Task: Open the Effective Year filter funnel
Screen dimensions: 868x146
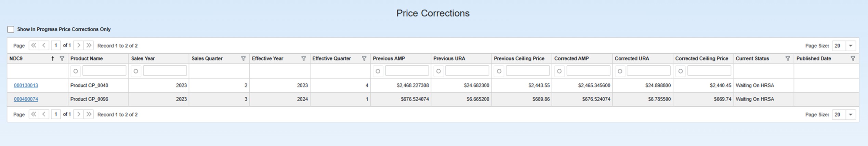Action: (303, 58)
